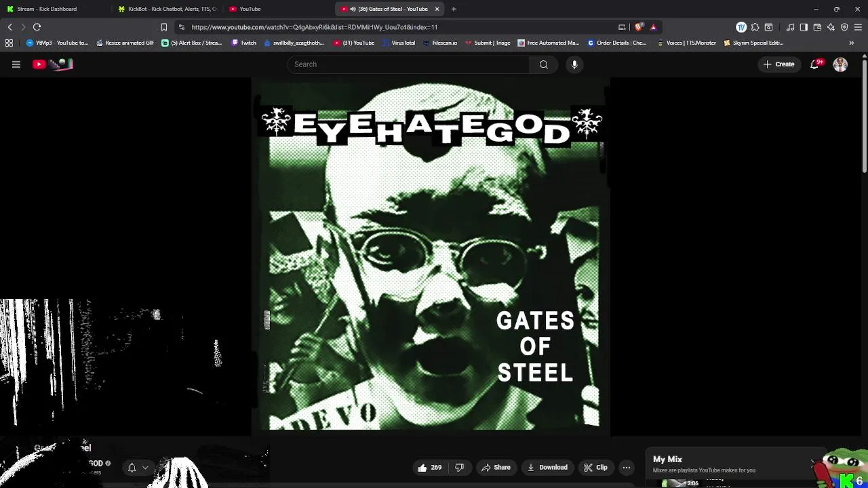868x488 pixels.
Task: Click the Download button
Action: point(547,467)
